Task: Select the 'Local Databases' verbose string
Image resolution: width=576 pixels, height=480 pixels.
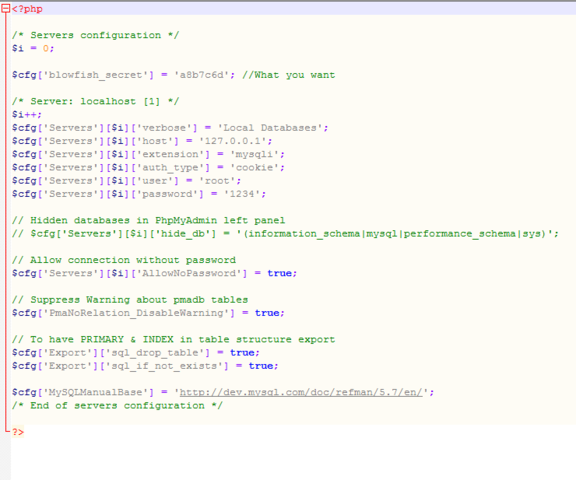Action: pos(270,128)
